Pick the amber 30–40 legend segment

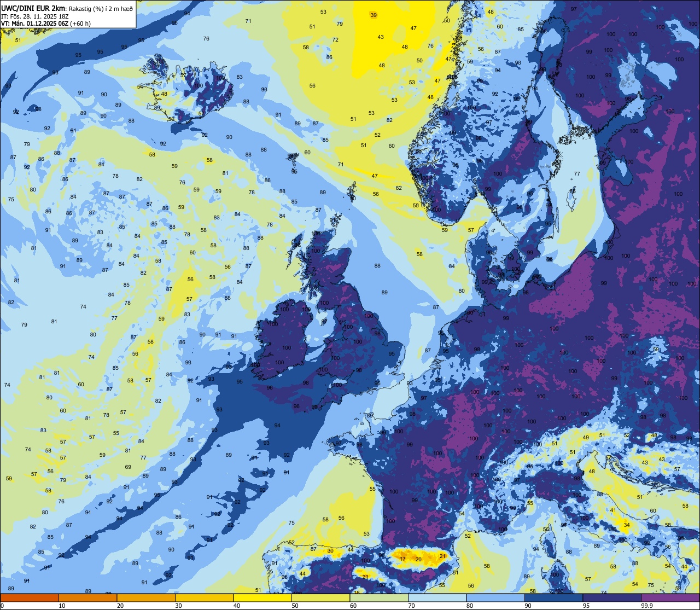204,597
